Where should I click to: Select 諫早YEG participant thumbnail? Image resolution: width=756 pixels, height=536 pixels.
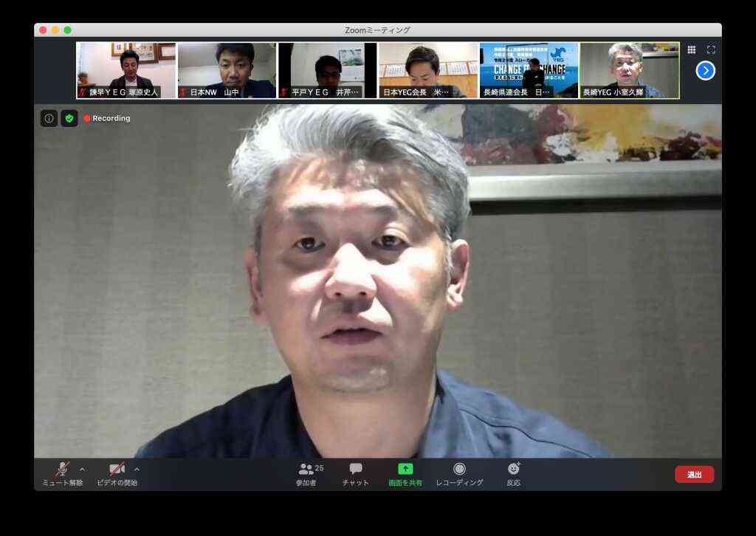point(126,70)
